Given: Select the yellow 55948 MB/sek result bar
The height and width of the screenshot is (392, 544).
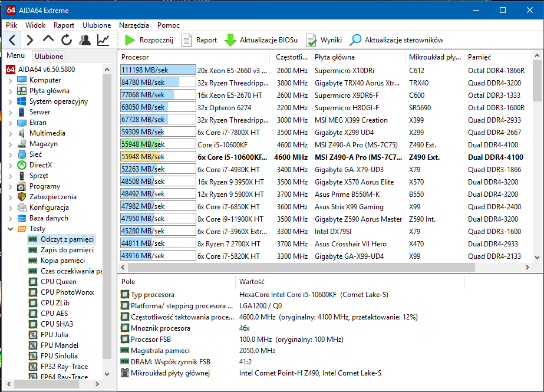Looking at the screenshot, I should [x=158, y=157].
